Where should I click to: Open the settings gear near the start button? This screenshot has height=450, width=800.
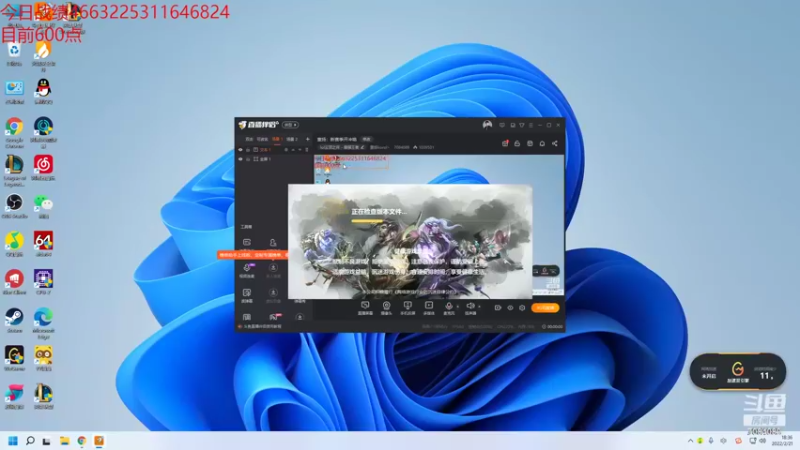pyautogui.click(x=522, y=308)
